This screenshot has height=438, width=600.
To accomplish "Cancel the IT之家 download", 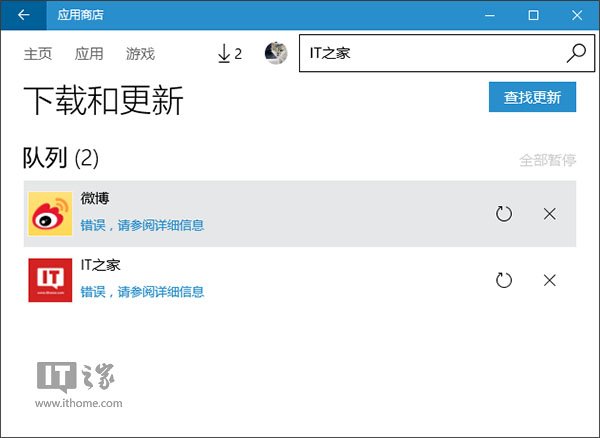I will (549, 280).
